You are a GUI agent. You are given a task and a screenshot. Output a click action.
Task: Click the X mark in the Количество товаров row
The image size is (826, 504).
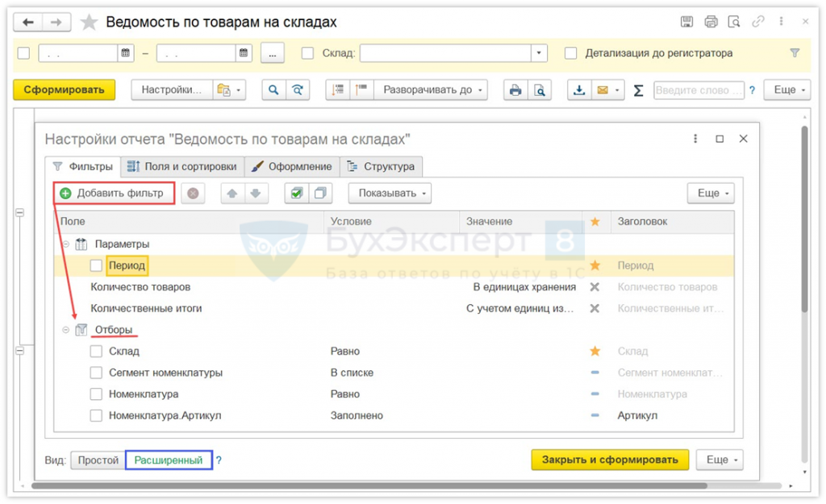[594, 287]
